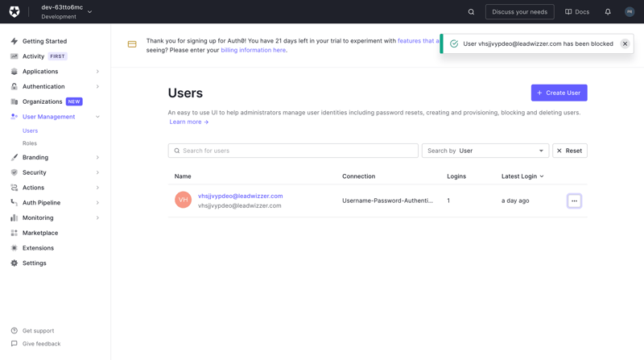Click the User Management people icon
Image resolution: width=644 pixels, height=360 pixels.
tap(14, 117)
